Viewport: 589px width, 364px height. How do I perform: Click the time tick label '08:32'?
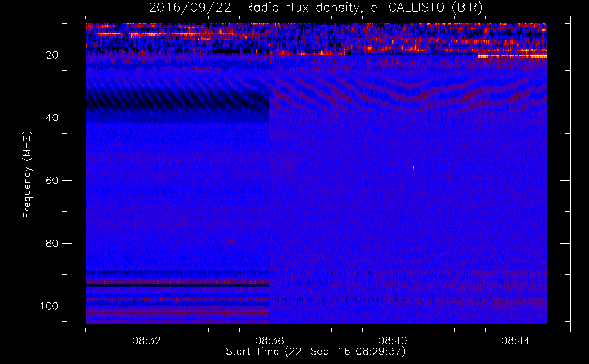pos(147,341)
